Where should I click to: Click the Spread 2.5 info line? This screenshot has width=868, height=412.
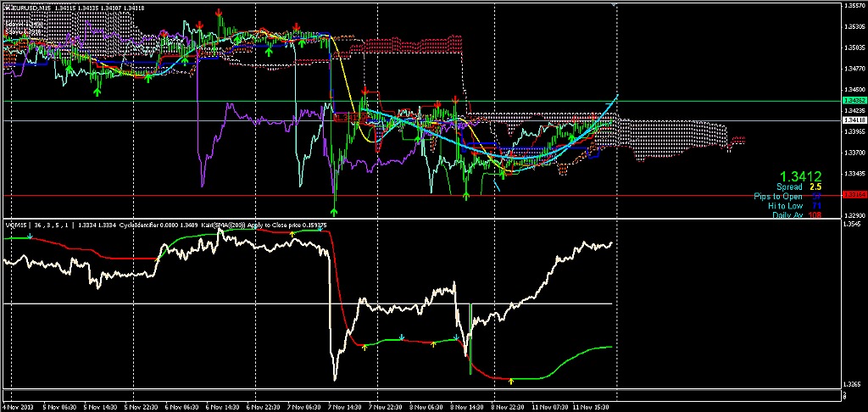pos(798,187)
